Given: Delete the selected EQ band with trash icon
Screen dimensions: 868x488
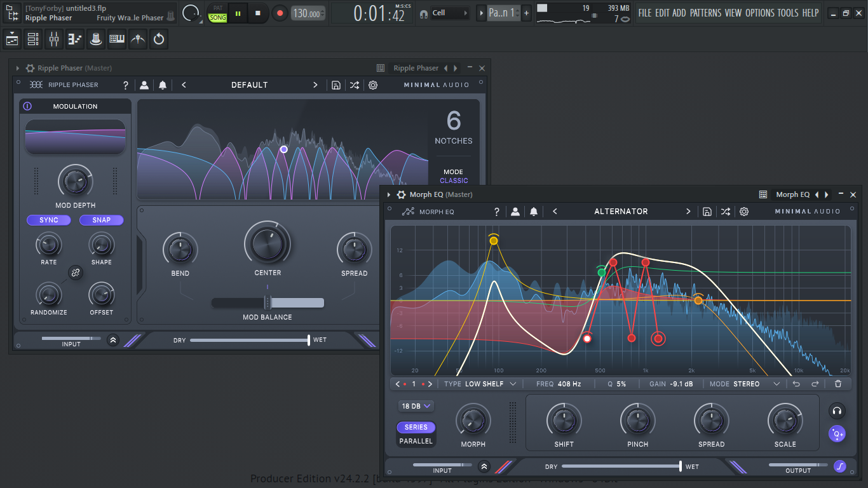Looking at the screenshot, I should point(838,384).
